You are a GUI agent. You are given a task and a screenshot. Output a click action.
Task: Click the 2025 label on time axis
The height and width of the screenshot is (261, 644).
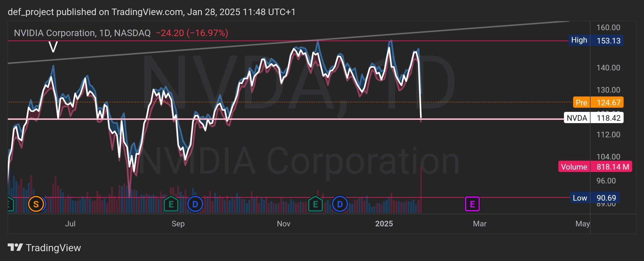point(384,224)
